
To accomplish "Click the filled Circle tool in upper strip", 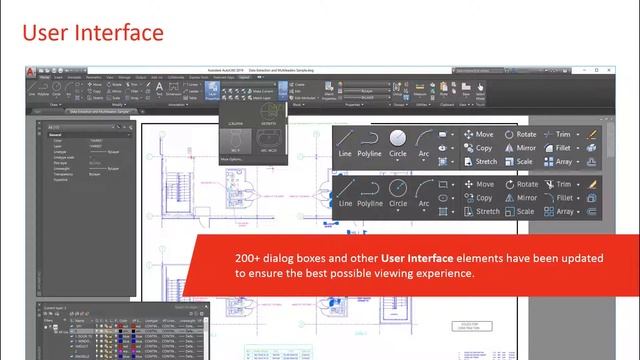I will click(x=398, y=143).
